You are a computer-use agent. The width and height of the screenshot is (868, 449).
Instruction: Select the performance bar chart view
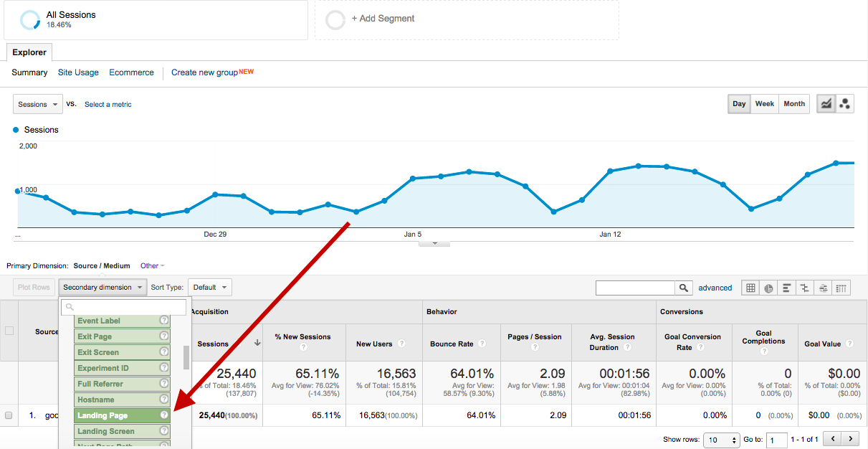point(786,287)
